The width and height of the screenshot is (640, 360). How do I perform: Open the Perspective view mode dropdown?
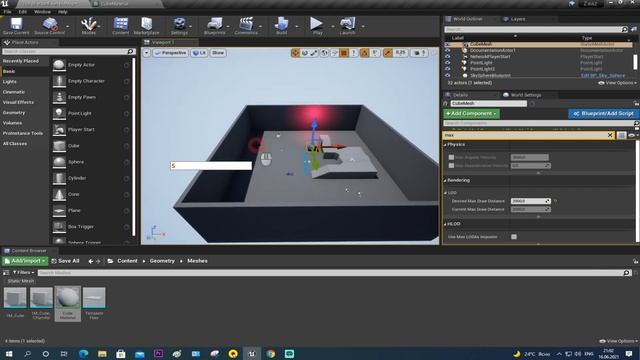pyautogui.click(x=171, y=53)
